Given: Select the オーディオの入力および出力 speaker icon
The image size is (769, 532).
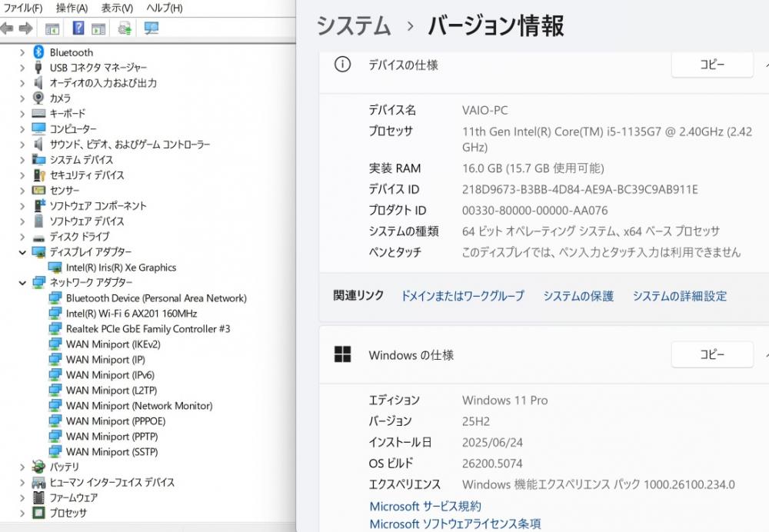Looking at the screenshot, I should click(x=38, y=82).
